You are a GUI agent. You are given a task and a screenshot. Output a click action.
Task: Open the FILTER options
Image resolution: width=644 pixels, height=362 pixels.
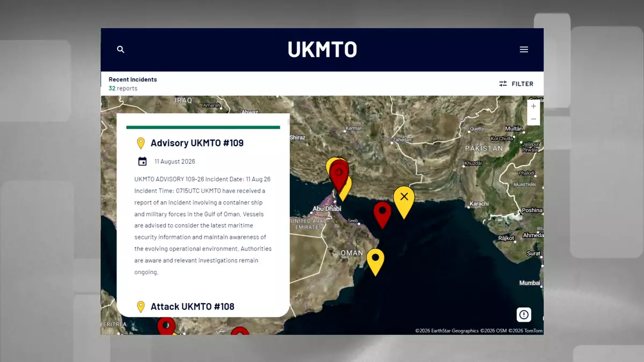coord(516,84)
